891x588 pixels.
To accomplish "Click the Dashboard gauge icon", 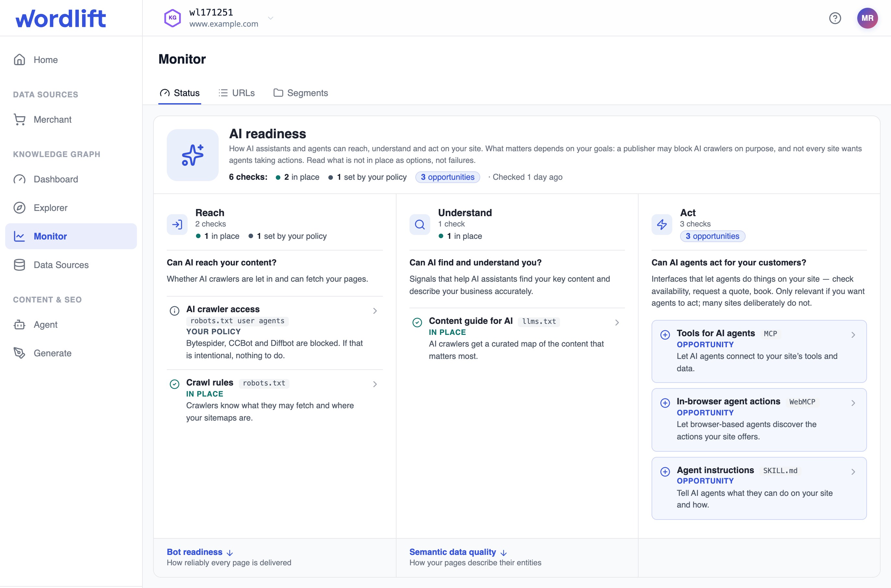I will click(19, 179).
